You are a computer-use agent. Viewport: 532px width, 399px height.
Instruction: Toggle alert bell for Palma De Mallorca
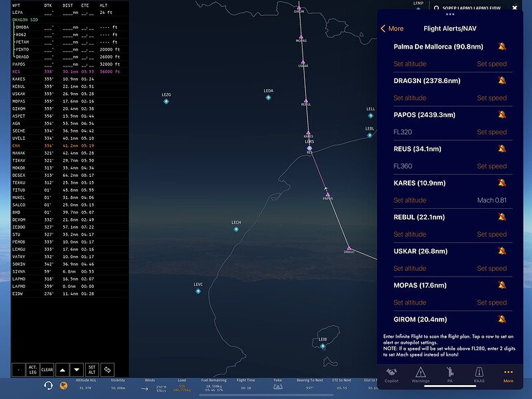pos(502,47)
